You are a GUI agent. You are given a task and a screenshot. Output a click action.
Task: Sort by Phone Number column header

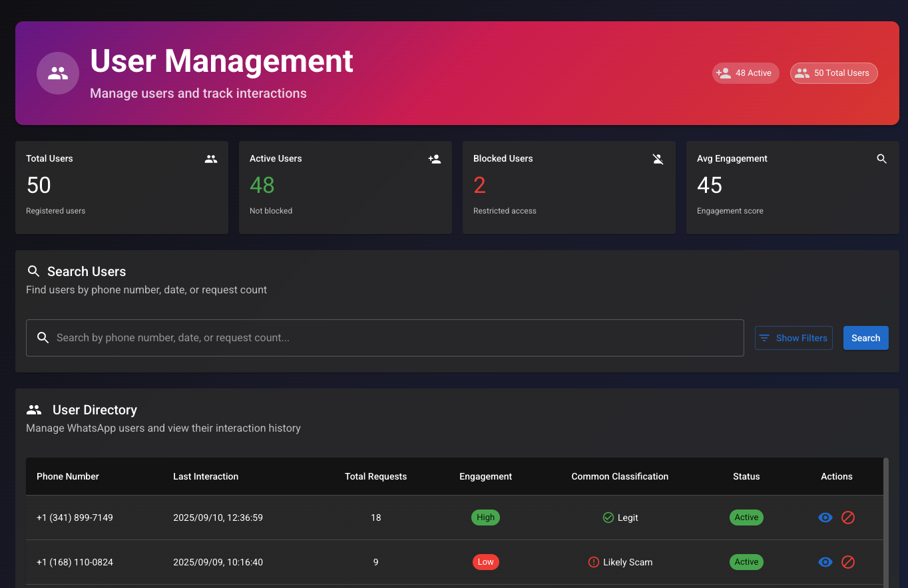[68, 476]
